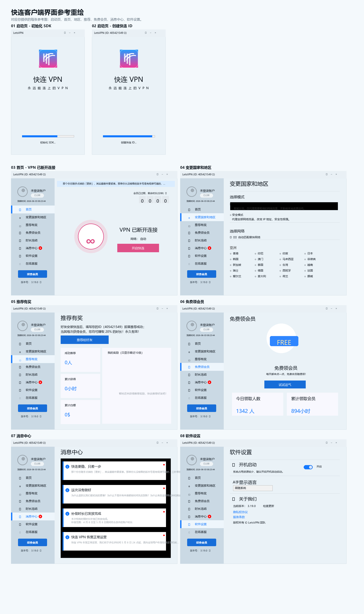Click the 推荐给好友 button
The height and width of the screenshot is (614, 364).
click(x=85, y=340)
